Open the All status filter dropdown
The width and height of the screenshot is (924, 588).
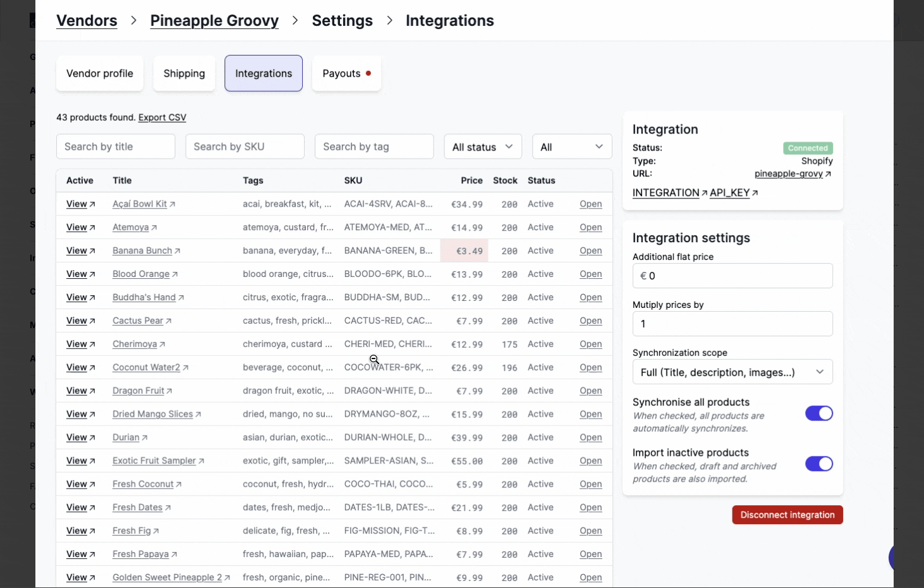tap(483, 147)
